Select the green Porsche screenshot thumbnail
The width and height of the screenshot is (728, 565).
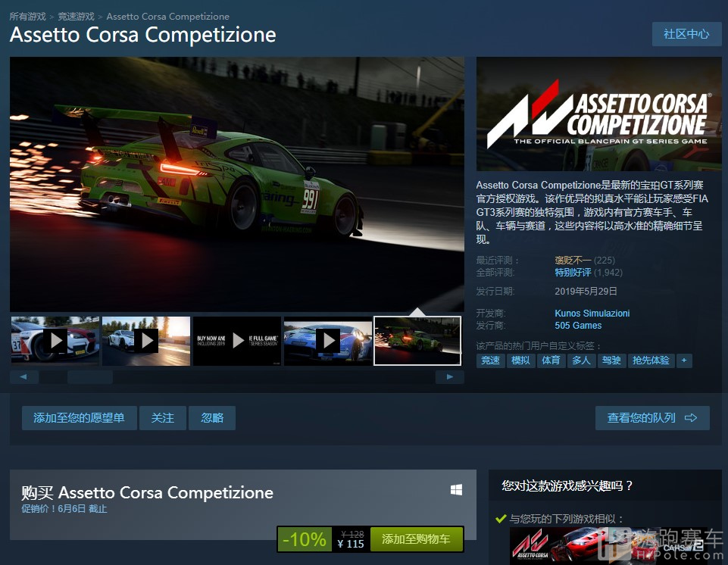(x=417, y=341)
